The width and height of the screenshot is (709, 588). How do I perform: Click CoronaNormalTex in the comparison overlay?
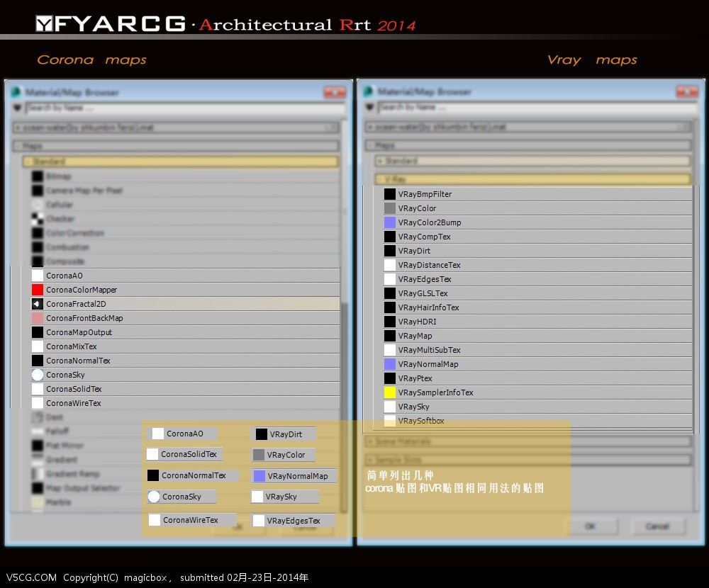coord(192,475)
